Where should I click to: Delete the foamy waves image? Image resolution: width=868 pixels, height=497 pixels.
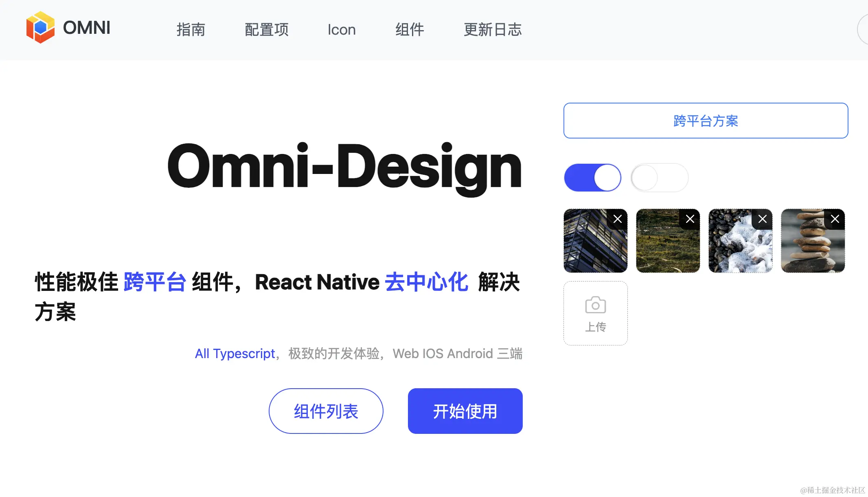(x=762, y=219)
